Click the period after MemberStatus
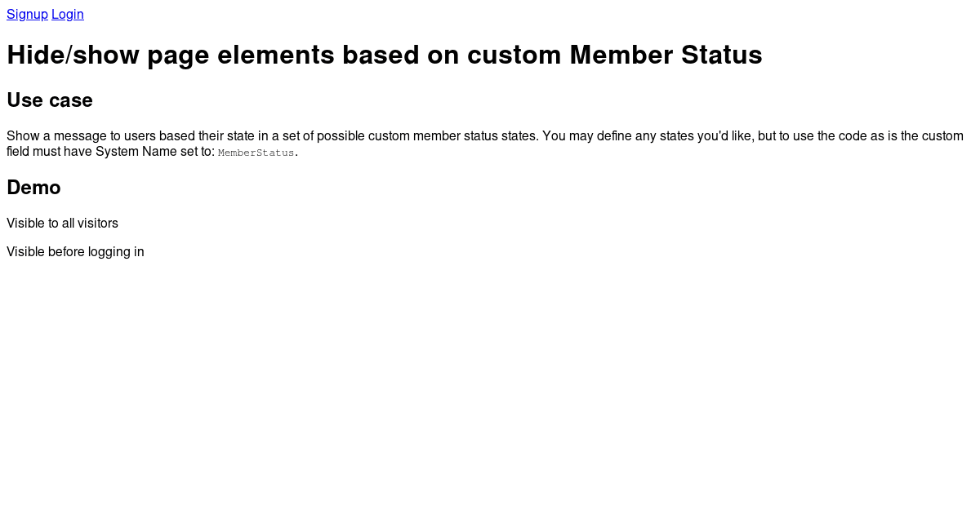Viewport: 980px width, 514px height. coord(296,152)
